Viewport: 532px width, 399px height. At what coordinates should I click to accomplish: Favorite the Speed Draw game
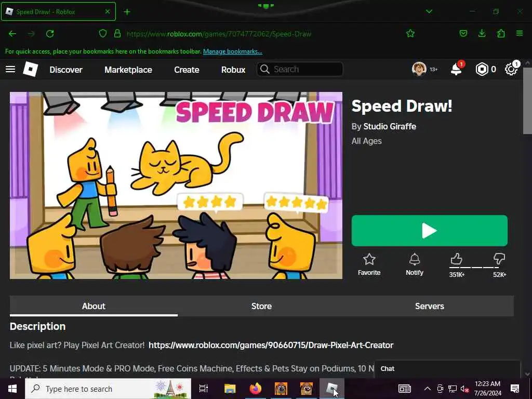pos(369,264)
